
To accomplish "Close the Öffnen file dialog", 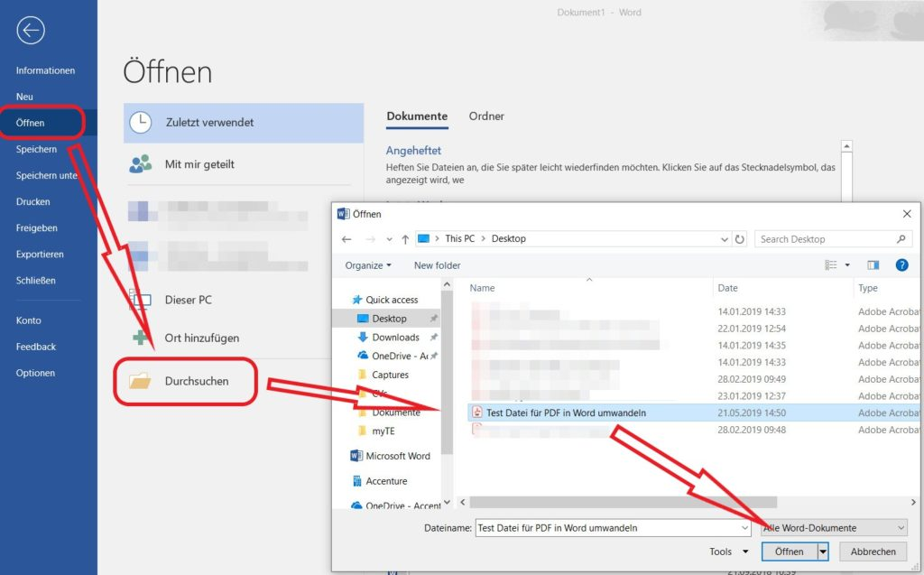I will tap(907, 214).
